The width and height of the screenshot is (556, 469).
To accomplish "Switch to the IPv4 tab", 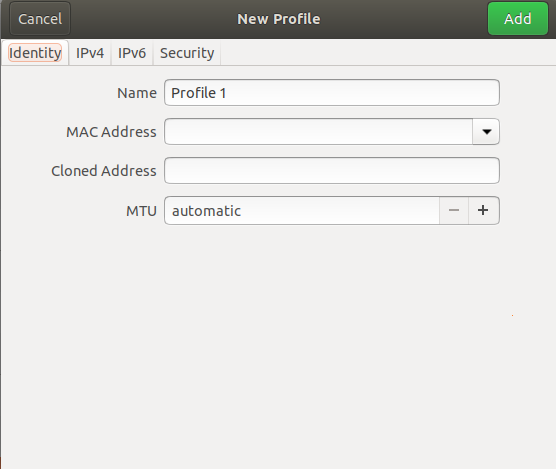I will (x=90, y=53).
